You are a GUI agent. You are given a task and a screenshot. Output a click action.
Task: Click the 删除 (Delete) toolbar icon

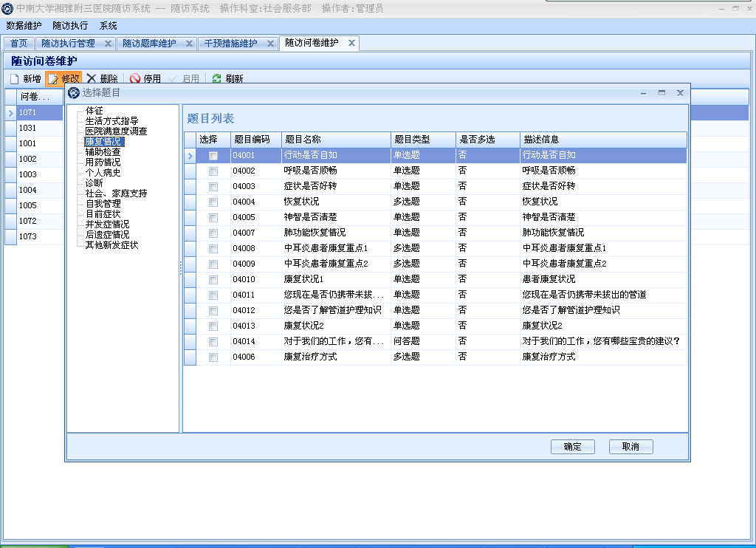pyautogui.click(x=92, y=79)
